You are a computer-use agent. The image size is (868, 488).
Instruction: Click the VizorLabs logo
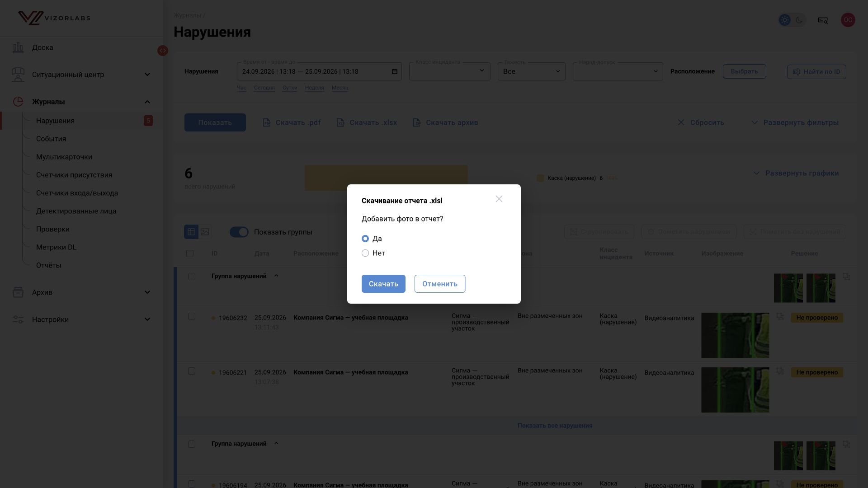[x=54, y=18]
